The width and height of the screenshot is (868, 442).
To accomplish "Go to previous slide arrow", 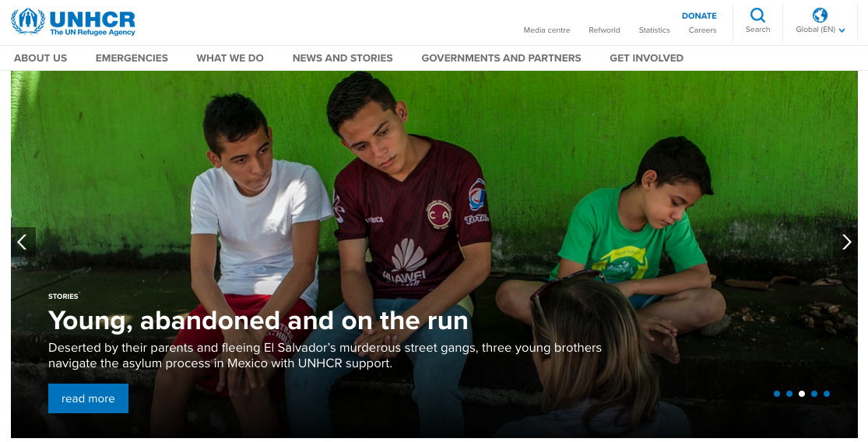I will pyautogui.click(x=23, y=242).
